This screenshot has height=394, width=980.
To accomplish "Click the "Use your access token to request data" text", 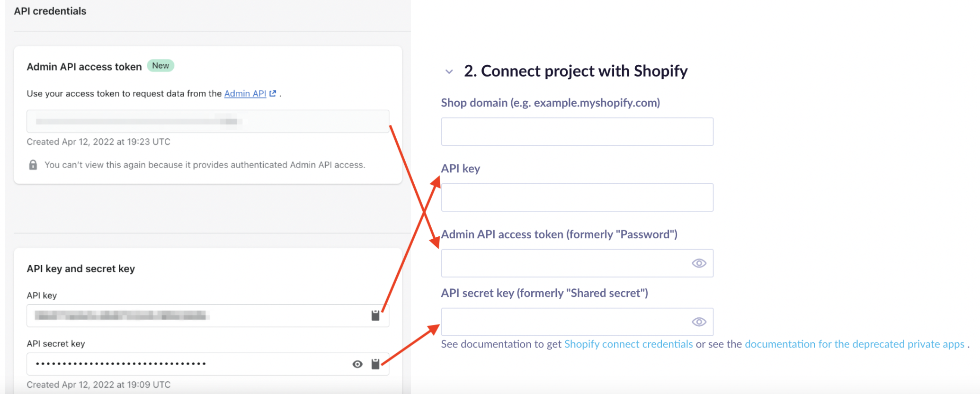I will pos(124,93).
